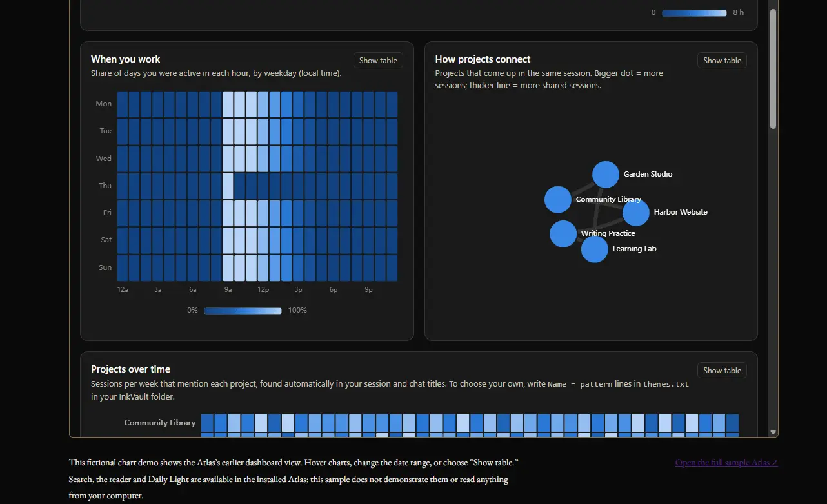Click the Community Library row label in Projects over time
This screenshot has width=827, height=504.
coord(160,423)
